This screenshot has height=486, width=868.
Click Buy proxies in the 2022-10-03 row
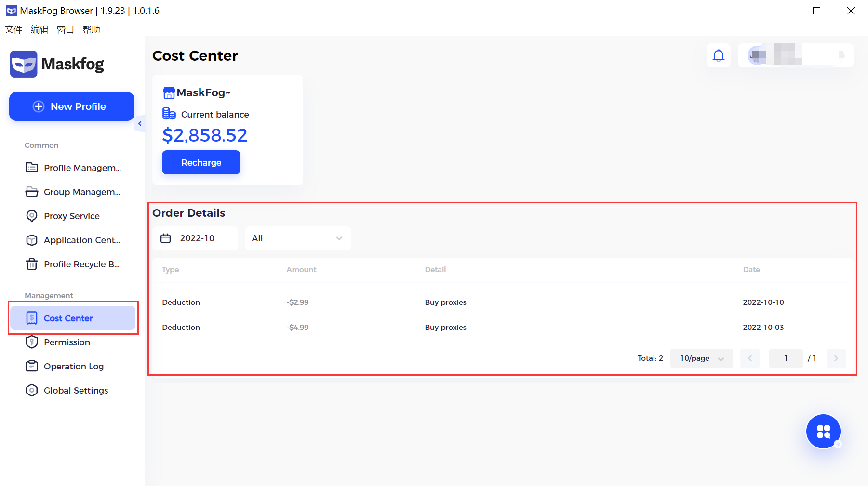(446, 327)
